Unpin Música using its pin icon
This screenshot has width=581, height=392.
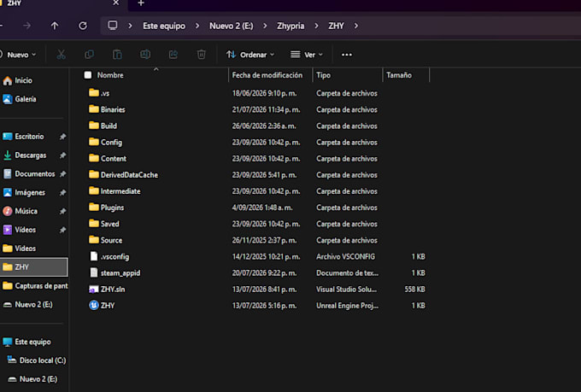coord(63,211)
